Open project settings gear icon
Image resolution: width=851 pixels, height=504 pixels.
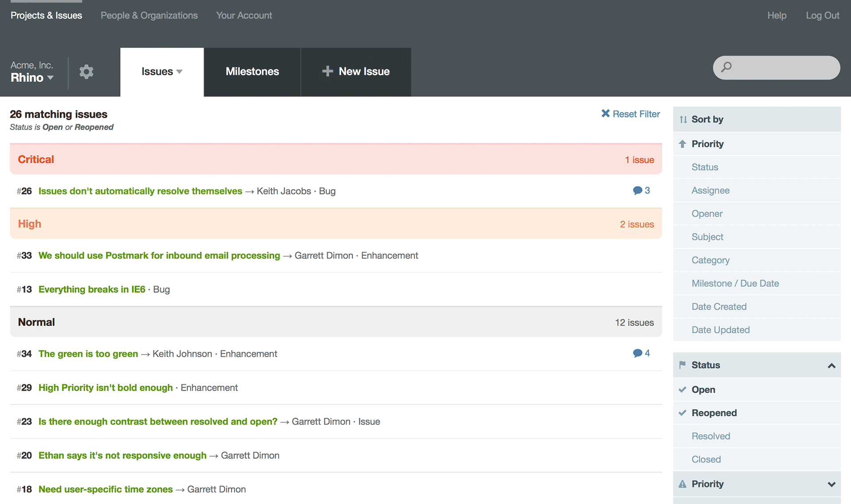click(86, 72)
